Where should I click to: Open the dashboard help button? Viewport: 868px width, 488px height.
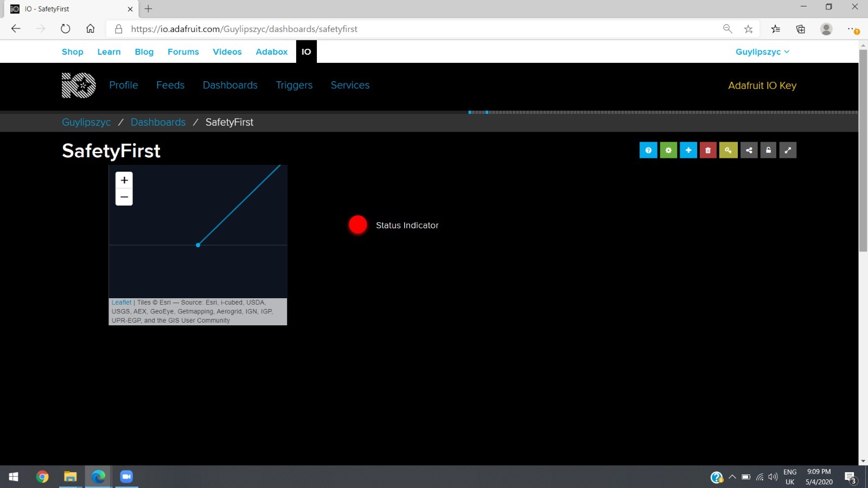tap(648, 150)
